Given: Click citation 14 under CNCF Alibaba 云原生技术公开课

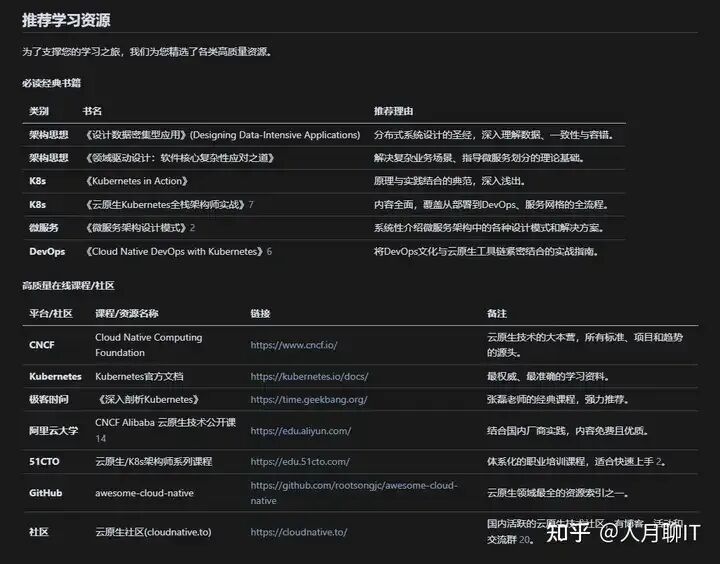Looking at the screenshot, I should tap(101, 439).
